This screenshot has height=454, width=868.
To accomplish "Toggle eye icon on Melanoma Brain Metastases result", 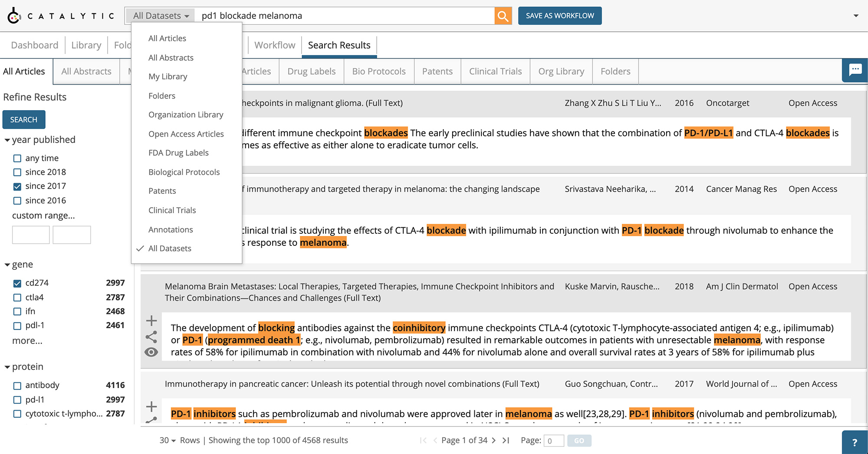I will [151, 352].
